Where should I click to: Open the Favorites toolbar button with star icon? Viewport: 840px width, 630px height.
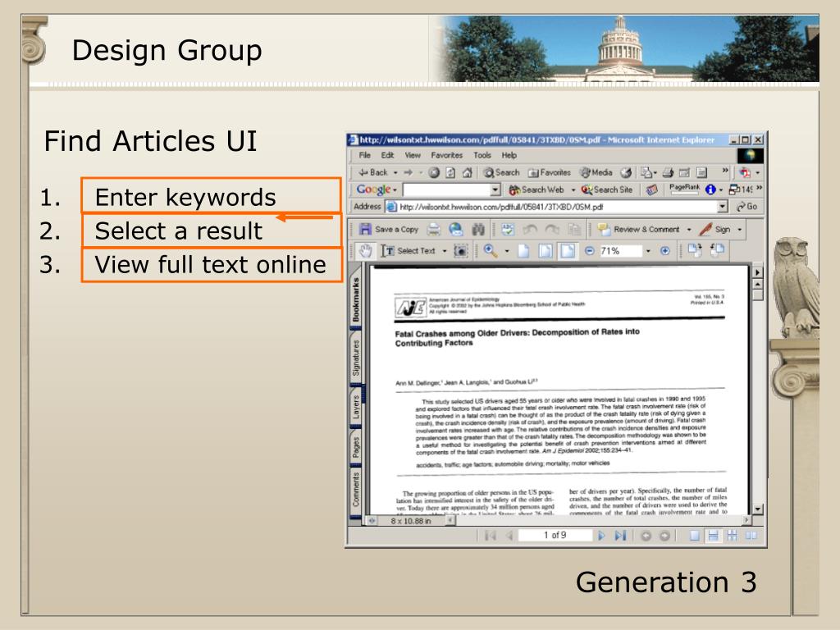549,172
